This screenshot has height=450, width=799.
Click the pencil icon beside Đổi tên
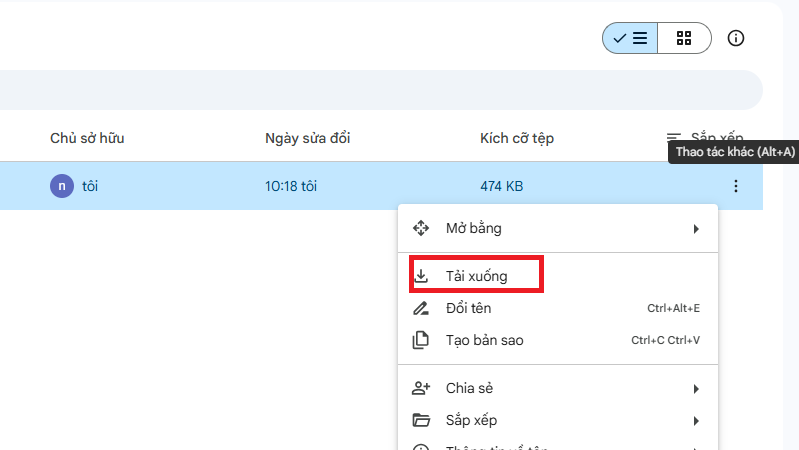pos(421,308)
